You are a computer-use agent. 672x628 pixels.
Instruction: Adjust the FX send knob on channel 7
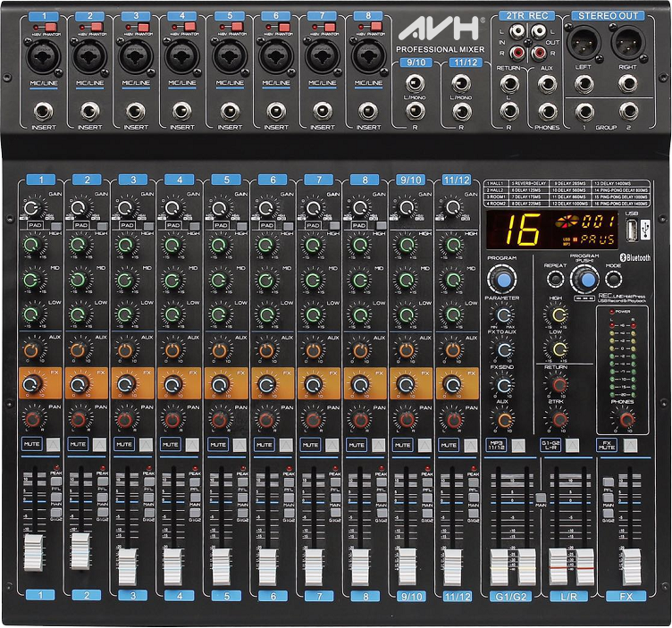click(x=314, y=385)
